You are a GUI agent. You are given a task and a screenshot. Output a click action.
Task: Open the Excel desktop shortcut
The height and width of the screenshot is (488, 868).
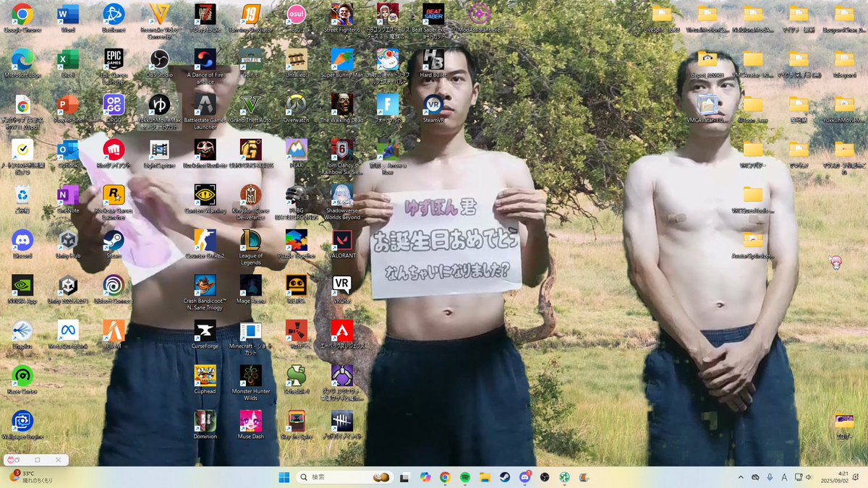[68, 64]
